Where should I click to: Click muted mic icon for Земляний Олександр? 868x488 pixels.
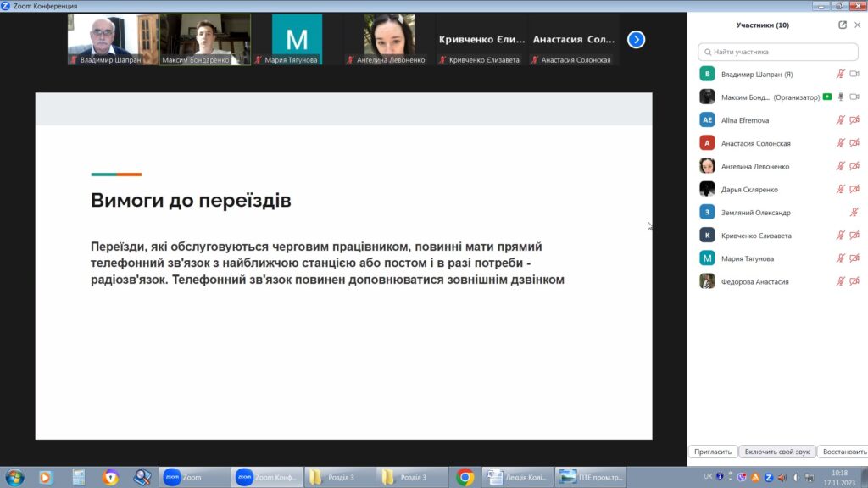tap(854, 213)
